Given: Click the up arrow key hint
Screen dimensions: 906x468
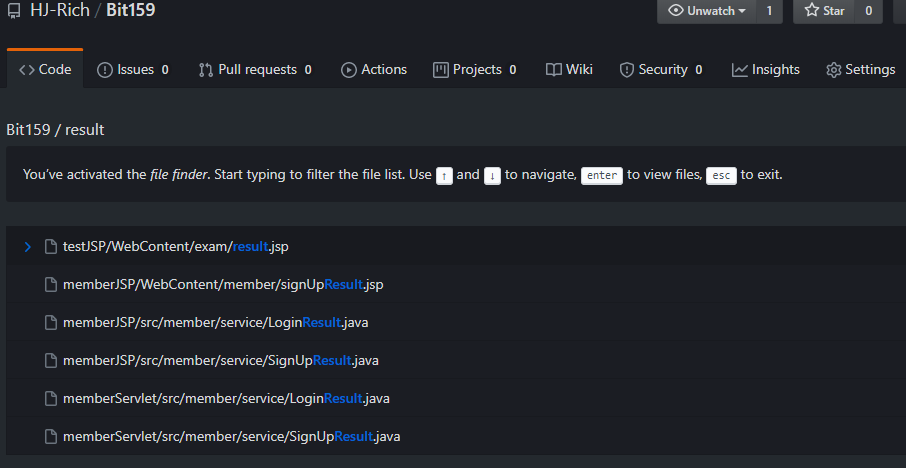Looking at the screenshot, I should tap(444, 175).
